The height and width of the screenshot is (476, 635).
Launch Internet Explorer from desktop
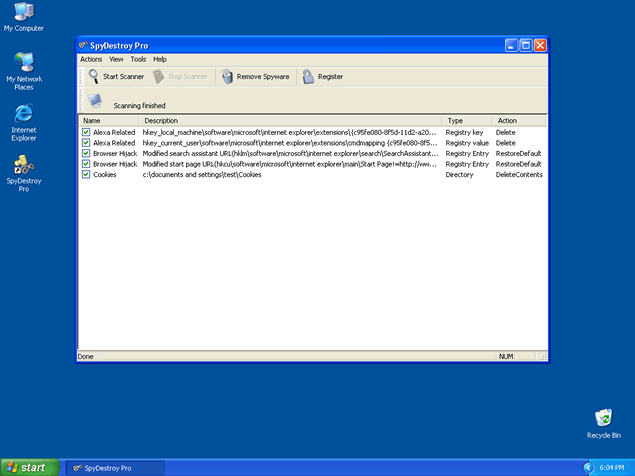coord(23,113)
